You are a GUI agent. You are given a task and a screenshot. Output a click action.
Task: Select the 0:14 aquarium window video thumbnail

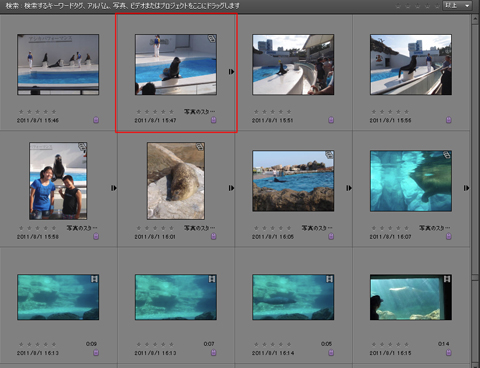point(411,297)
